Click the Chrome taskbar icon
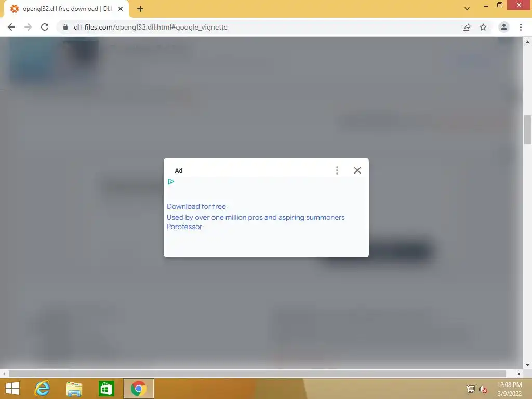This screenshot has height=399, width=532. (138, 389)
